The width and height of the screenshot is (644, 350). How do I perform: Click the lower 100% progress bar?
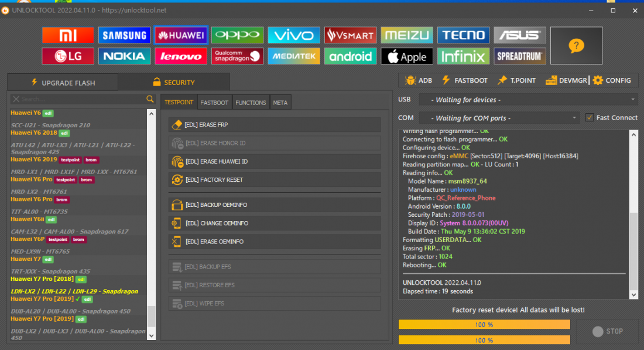484,340
